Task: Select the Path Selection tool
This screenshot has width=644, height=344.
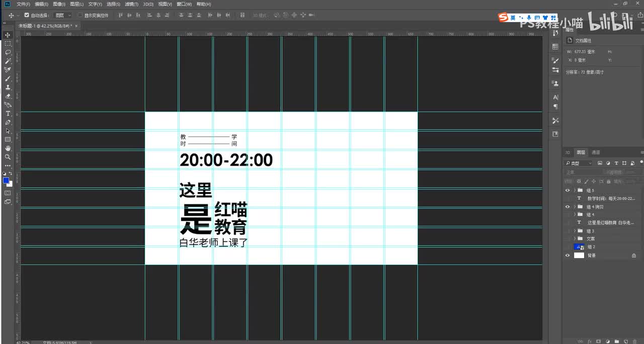Action: point(8,131)
